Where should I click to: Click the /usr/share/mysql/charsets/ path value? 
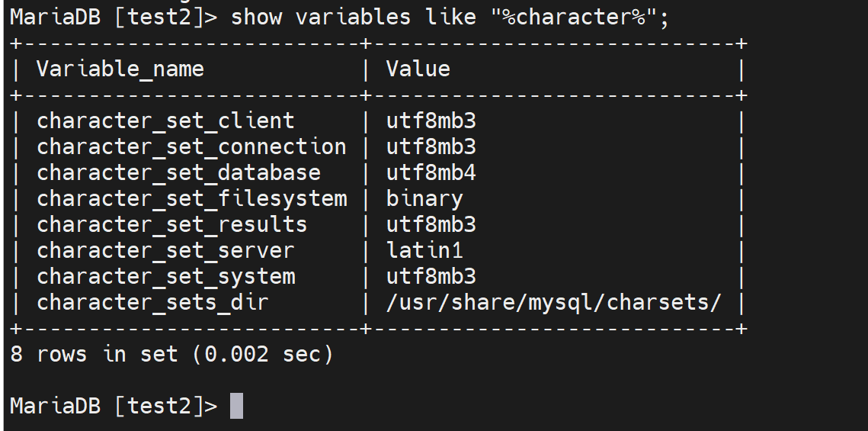click(553, 302)
